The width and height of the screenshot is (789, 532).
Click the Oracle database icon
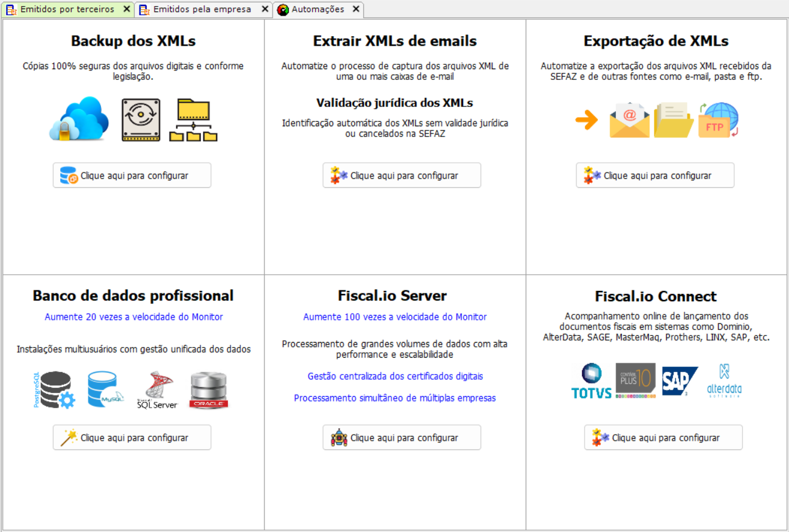point(209,391)
